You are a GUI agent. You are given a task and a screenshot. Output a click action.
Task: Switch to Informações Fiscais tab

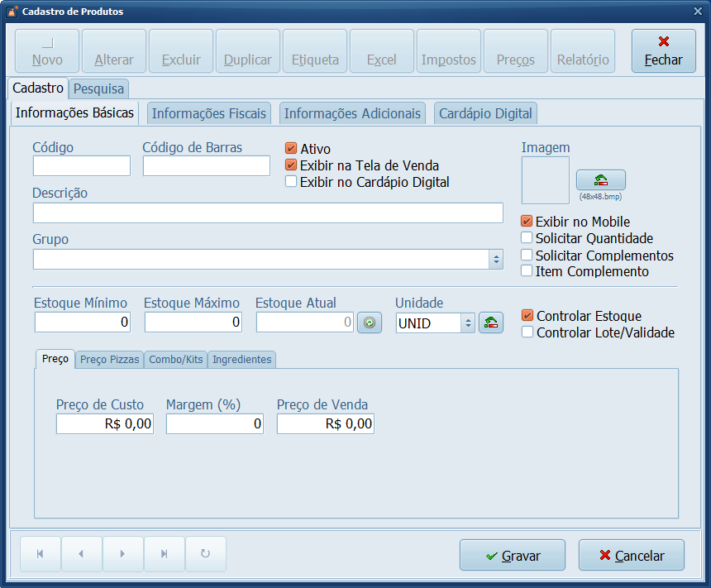click(209, 113)
